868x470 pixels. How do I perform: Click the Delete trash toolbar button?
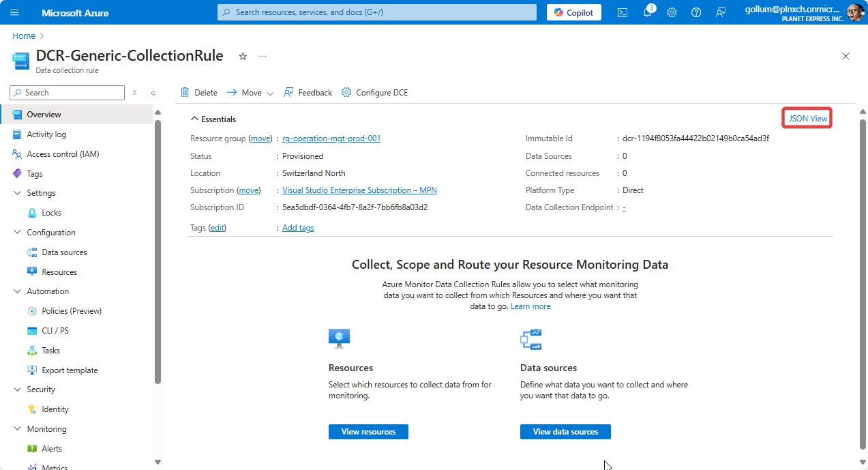click(198, 93)
